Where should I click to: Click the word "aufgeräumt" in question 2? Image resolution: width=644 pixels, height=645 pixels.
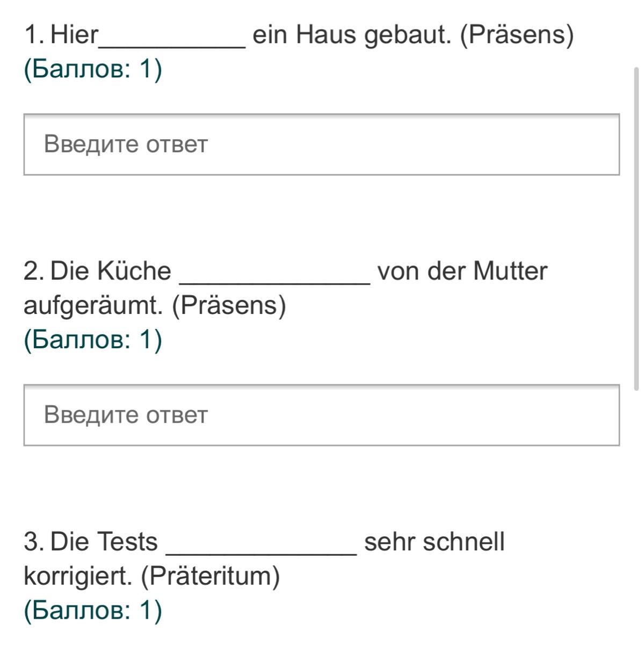92,306
